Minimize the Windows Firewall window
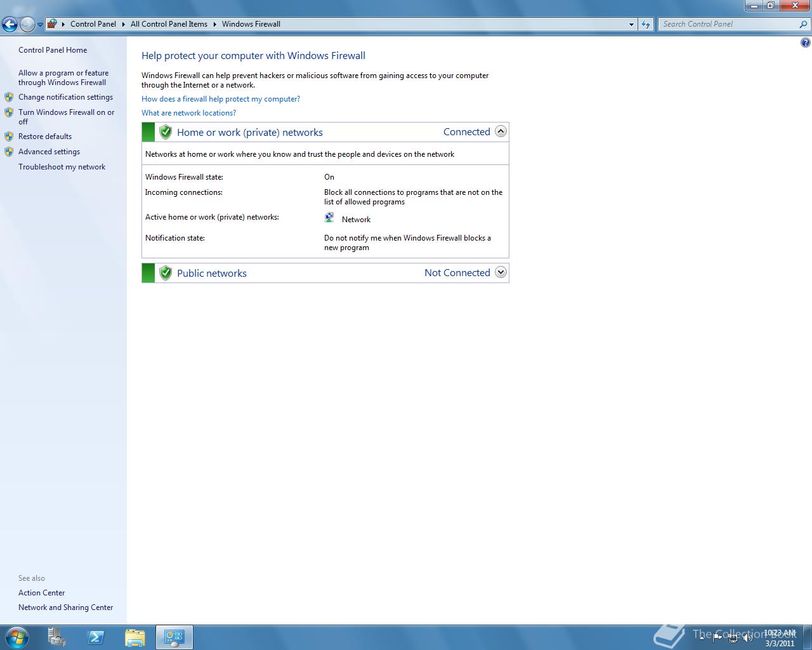The width and height of the screenshot is (812, 650). point(754,5)
